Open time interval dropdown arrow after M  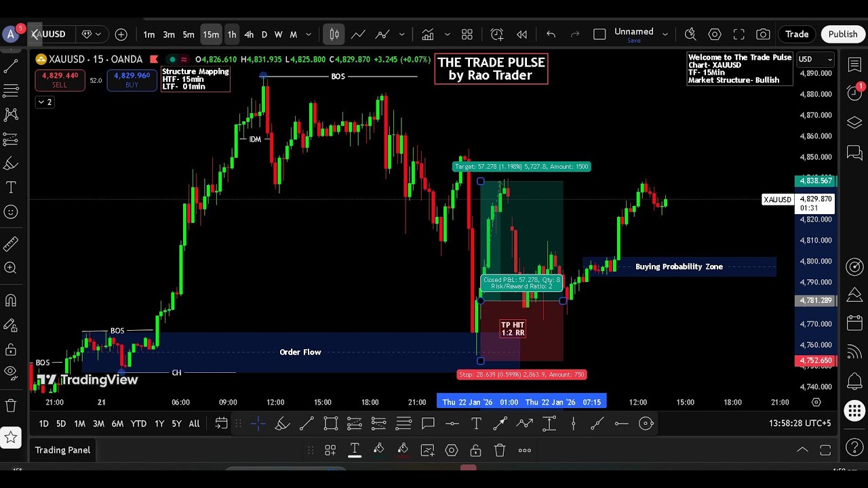309,35
